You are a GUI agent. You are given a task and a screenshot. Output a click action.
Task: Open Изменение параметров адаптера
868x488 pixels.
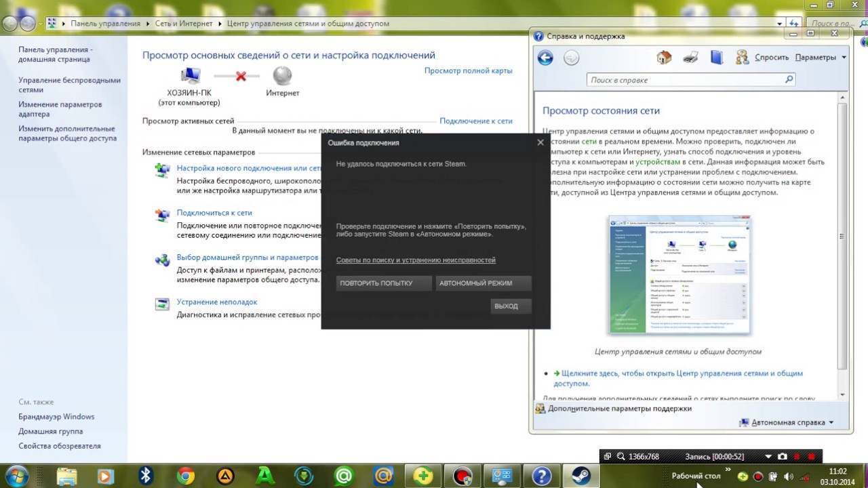(x=60, y=109)
